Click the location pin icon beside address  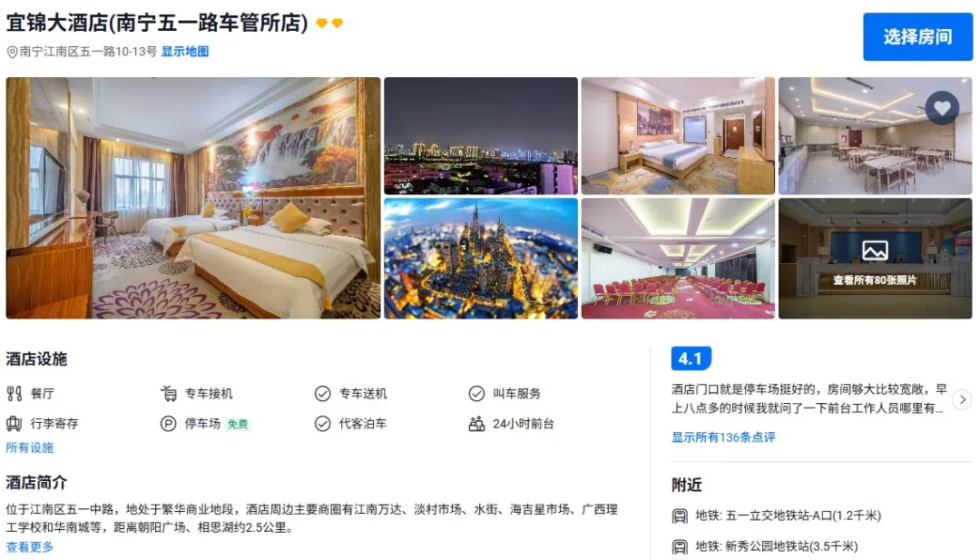tap(12, 53)
